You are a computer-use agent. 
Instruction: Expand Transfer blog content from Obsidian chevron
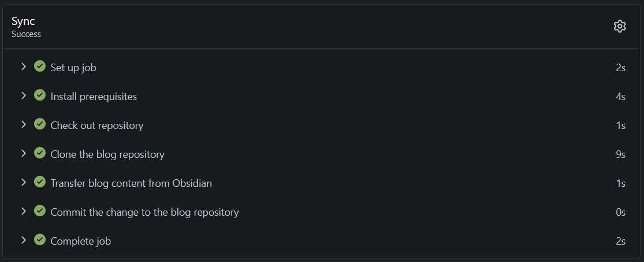[24, 182]
